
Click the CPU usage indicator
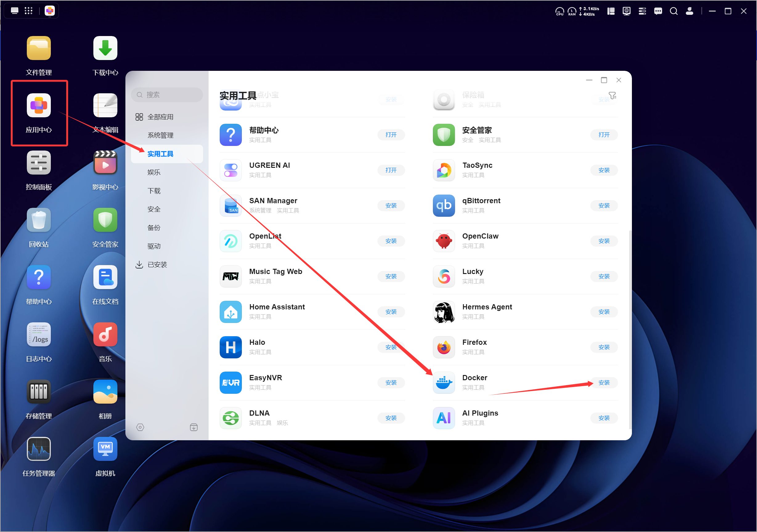click(x=560, y=11)
